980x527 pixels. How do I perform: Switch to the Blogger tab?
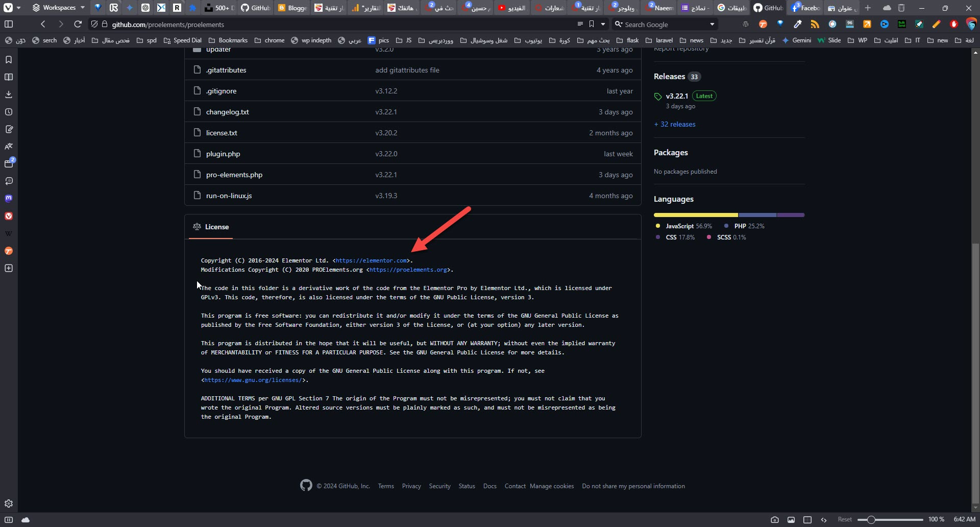pos(292,8)
